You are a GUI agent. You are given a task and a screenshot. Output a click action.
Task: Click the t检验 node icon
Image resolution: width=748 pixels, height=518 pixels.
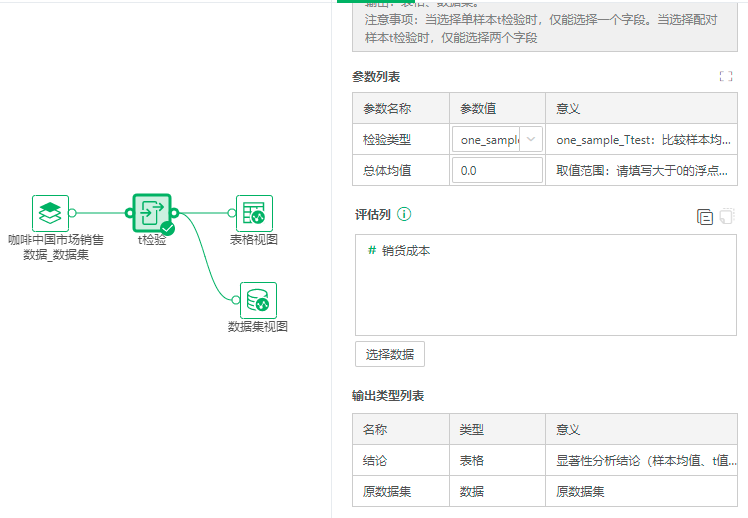point(152,212)
